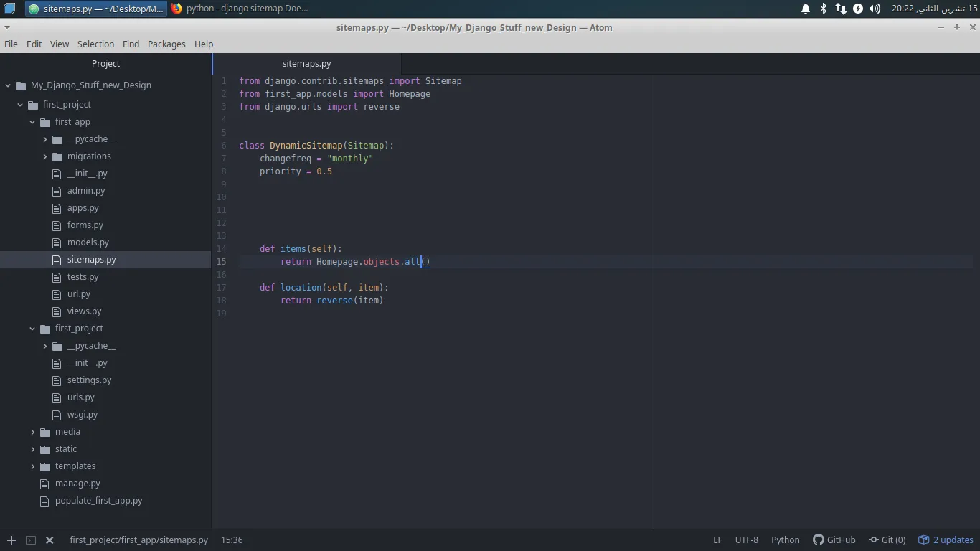This screenshot has height=551, width=980.
Task: Click the clock in the top panel
Action: click(x=934, y=9)
